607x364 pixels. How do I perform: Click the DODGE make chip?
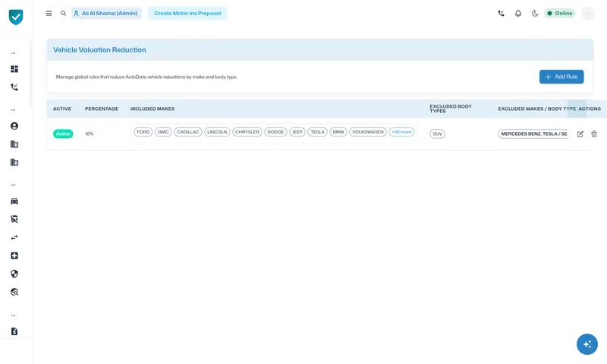click(275, 132)
